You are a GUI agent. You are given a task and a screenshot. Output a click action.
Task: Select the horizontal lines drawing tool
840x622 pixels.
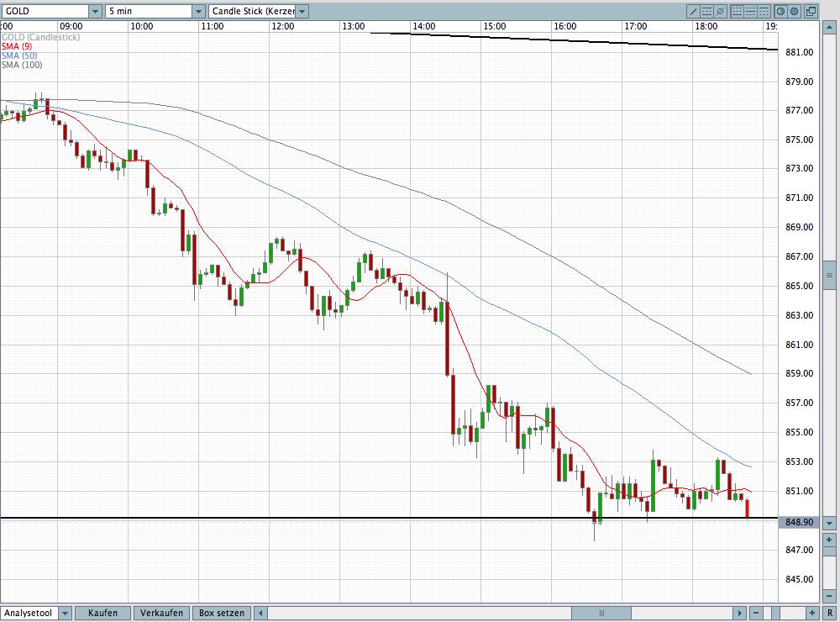pos(706,11)
